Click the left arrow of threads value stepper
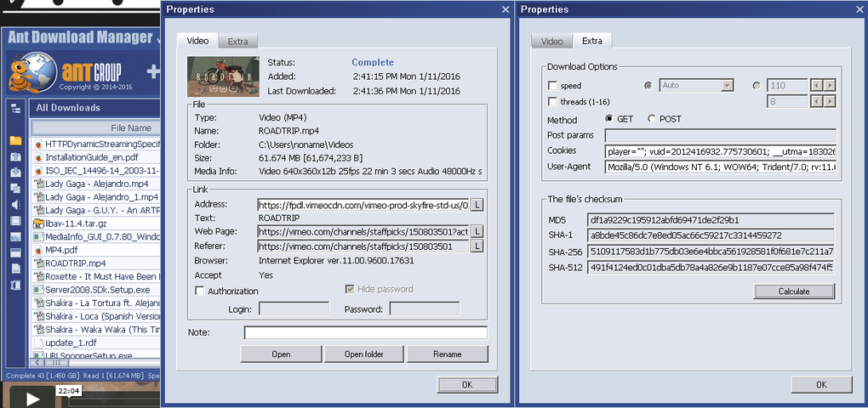868x408 pixels. coord(816,102)
